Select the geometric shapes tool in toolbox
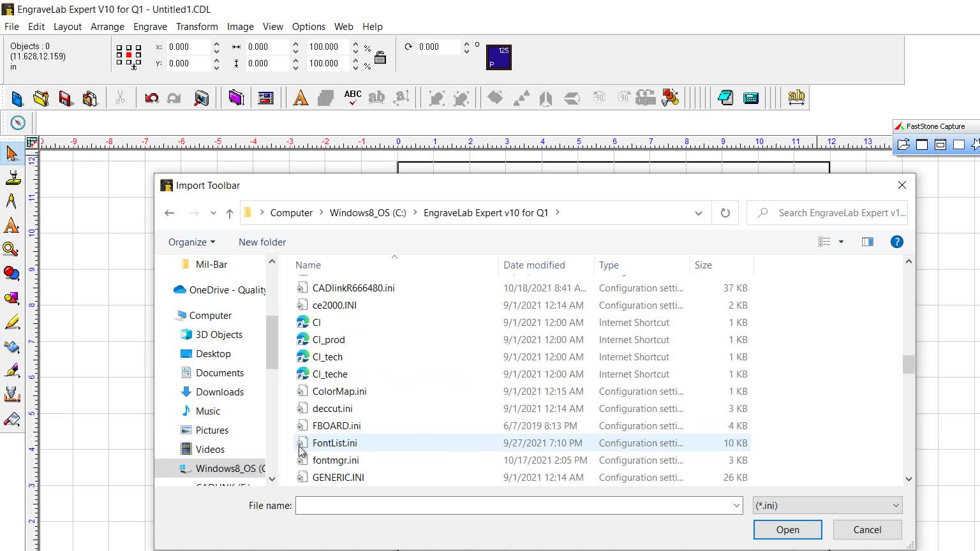 [x=11, y=298]
